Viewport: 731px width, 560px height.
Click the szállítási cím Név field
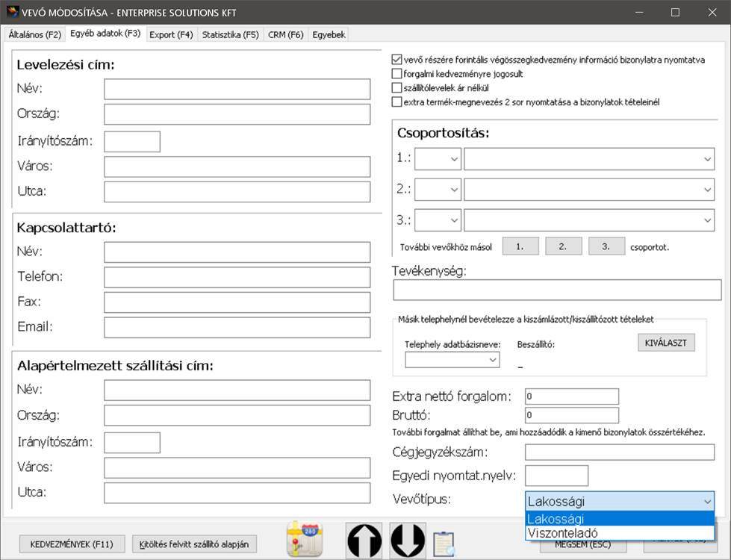click(x=237, y=391)
